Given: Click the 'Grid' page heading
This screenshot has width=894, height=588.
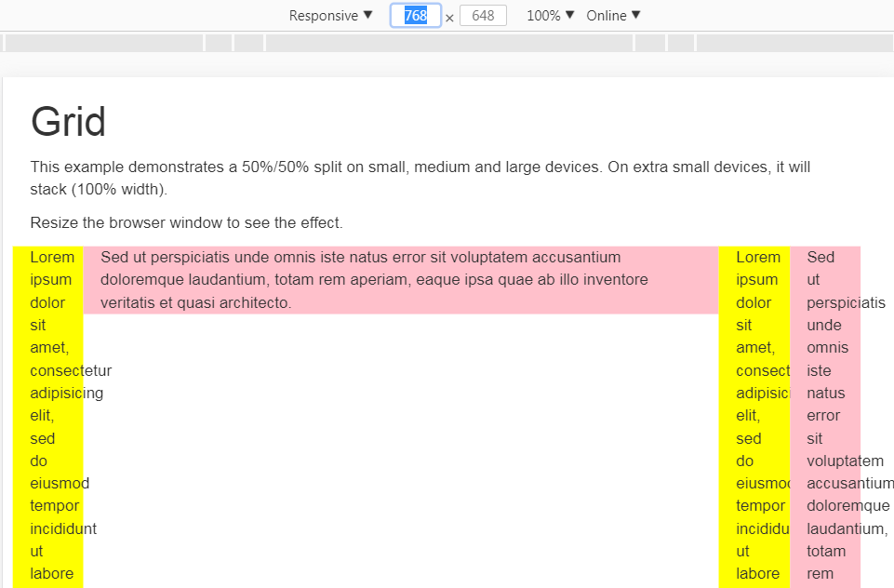Looking at the screenshot, I should coord(69,122).
